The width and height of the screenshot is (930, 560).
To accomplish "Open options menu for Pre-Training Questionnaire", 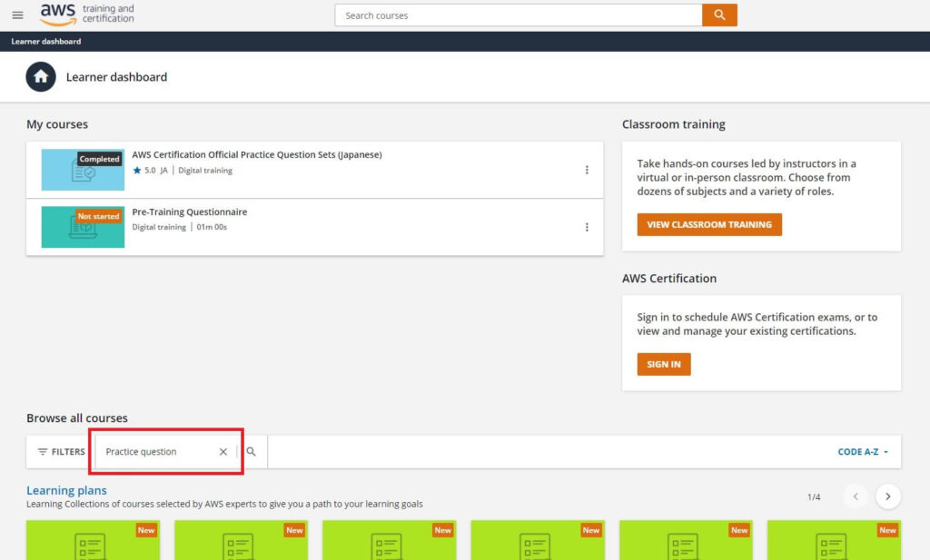I will tap(587, 227).
